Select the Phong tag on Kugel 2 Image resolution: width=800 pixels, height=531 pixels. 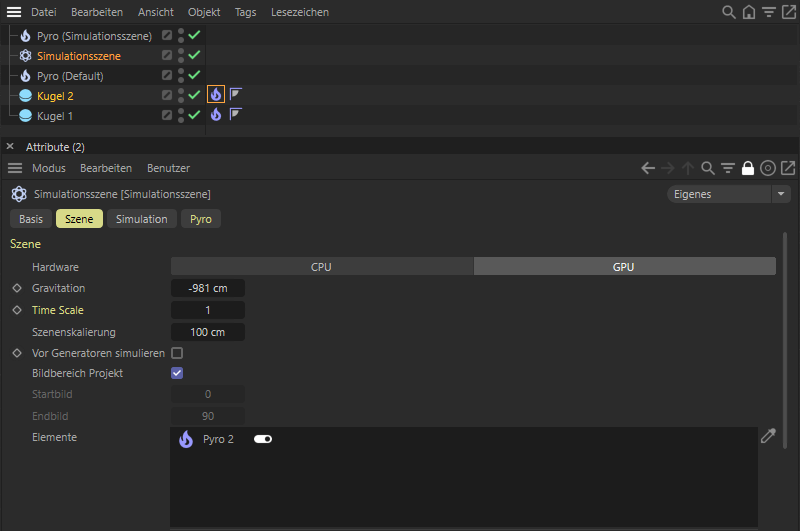click(235, 94)
